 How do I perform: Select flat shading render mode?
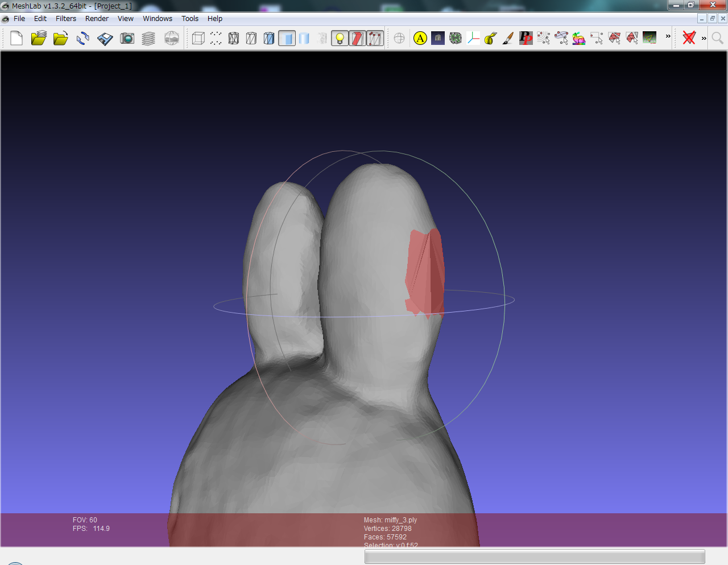point(287,38)
